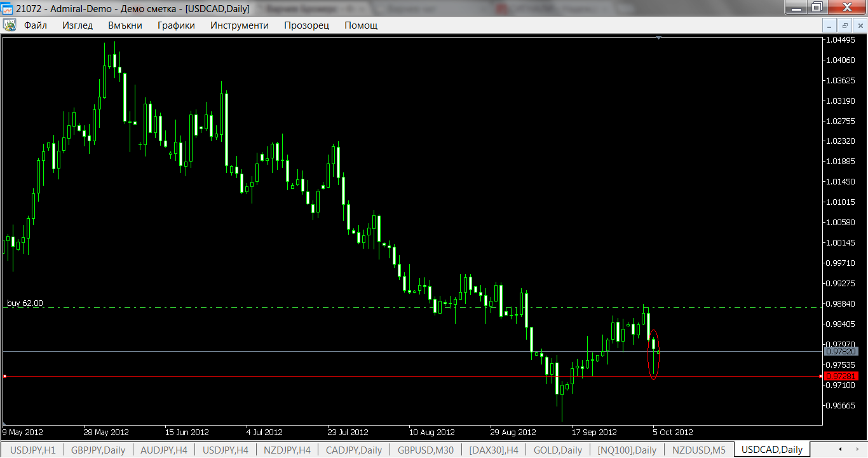The image size is (868, 458).
Task: Switch to the GOLD,Daily chart tab
Action: point(559,450)
